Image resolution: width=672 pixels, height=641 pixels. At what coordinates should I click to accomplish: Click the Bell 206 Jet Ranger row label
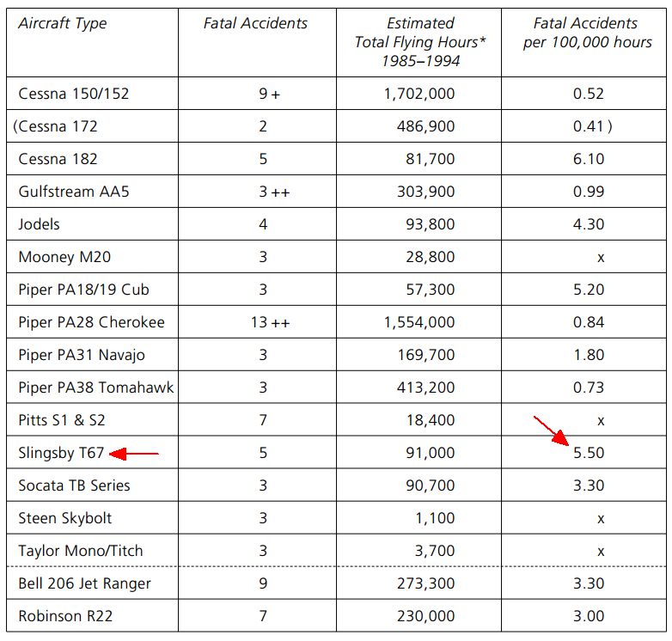(85, 583)
